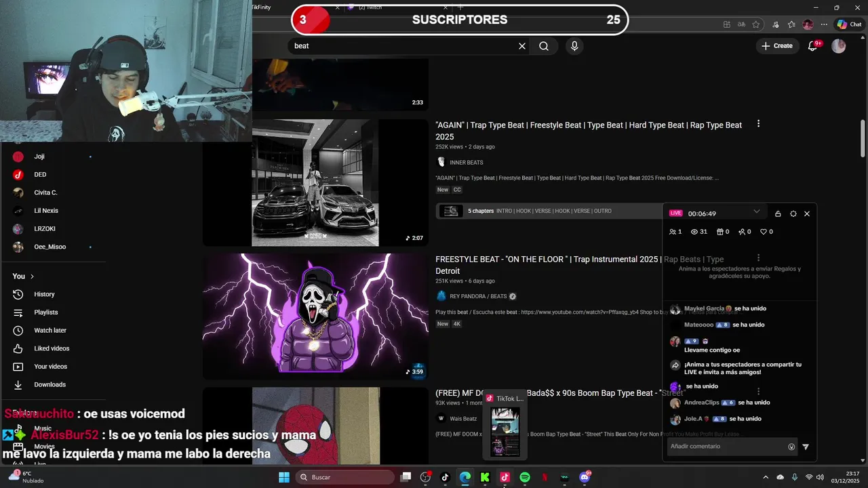Open the TikTok L... window preview thumbnail
Screen dimensions: 868x488
tap(505, 430)
